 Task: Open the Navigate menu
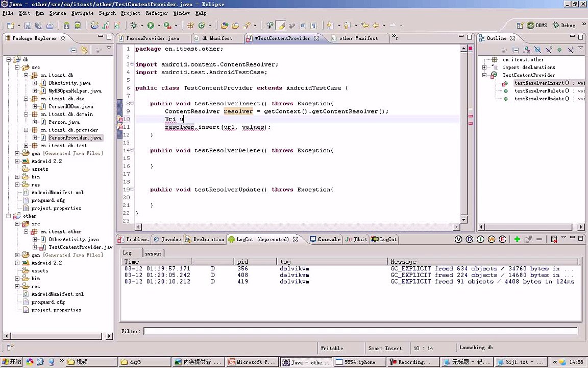point(83,13)
